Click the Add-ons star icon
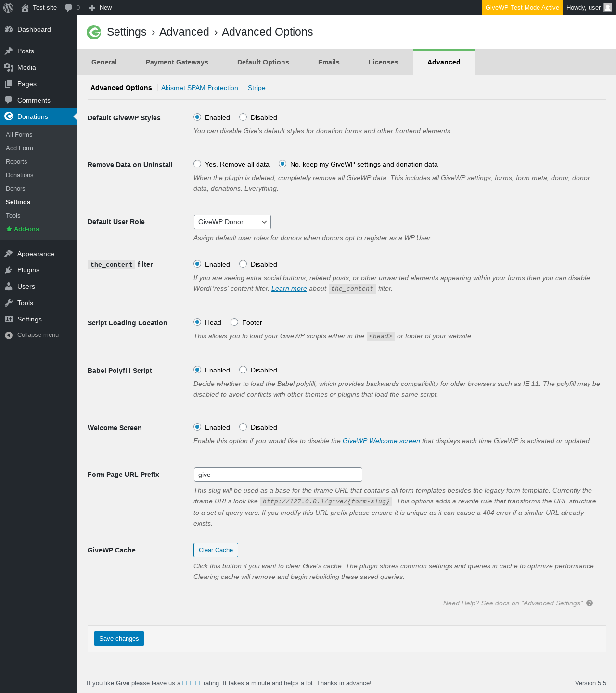This screenshot has width=616, height=693. [9, 229]
